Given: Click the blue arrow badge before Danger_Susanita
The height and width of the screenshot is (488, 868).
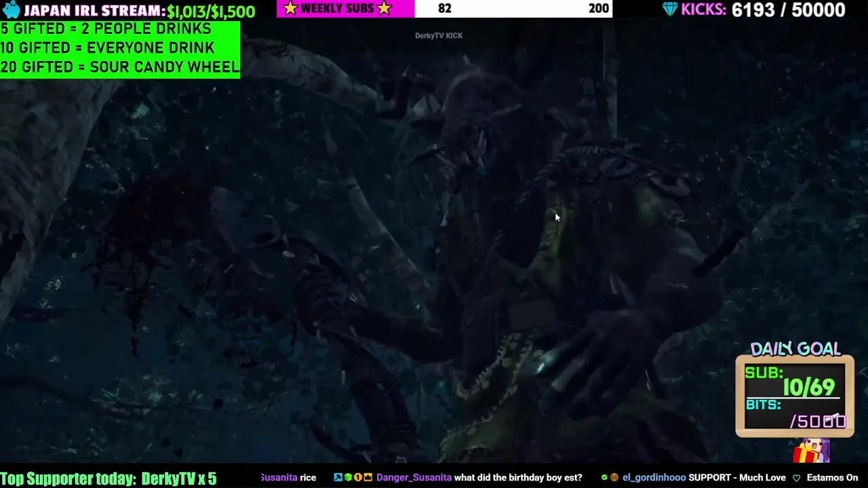Looking at the screenshot, I should (x=338, y=477).
